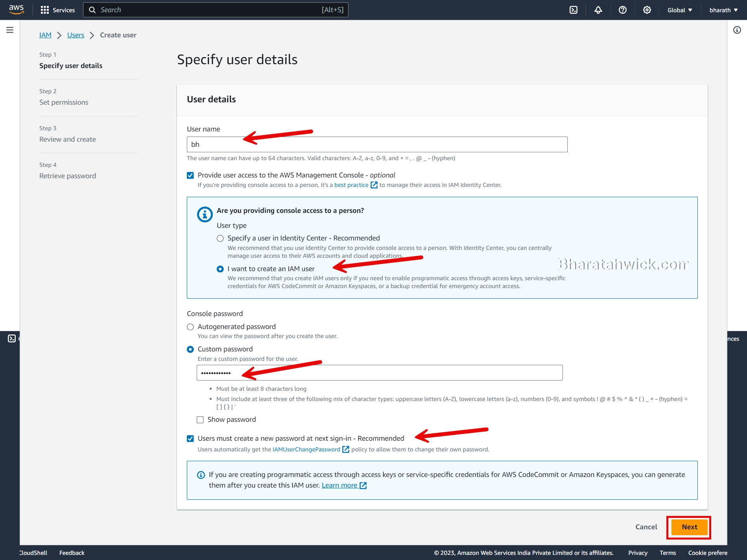Click Step 2 Set permissions
This screenshot has width=747, height=560.
64,102
